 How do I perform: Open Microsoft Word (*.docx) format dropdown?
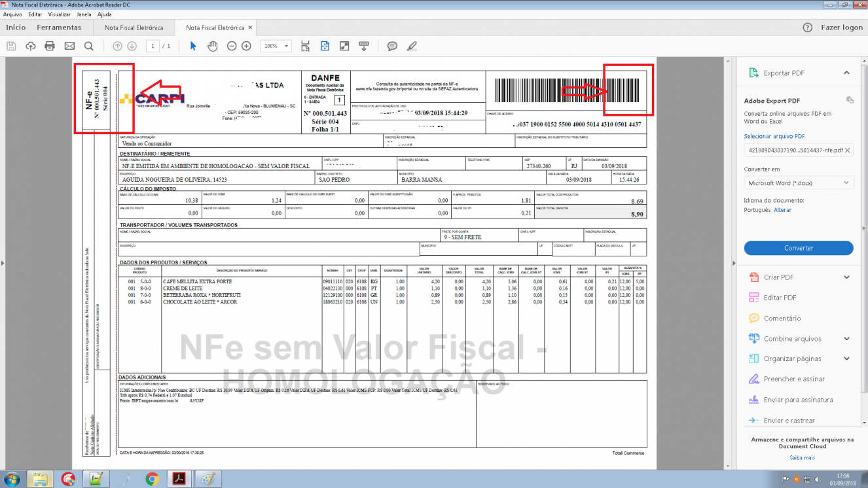coord(799,183)
